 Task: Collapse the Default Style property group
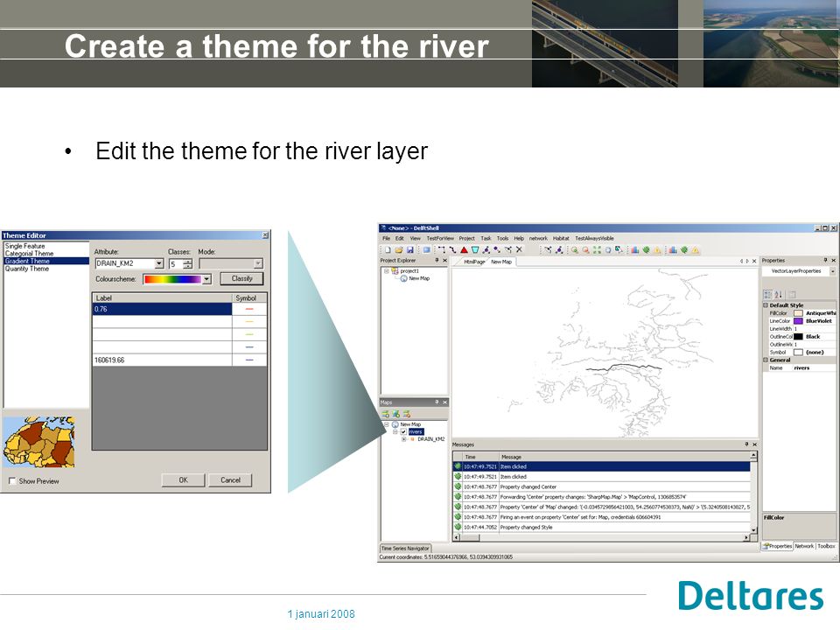766,304
